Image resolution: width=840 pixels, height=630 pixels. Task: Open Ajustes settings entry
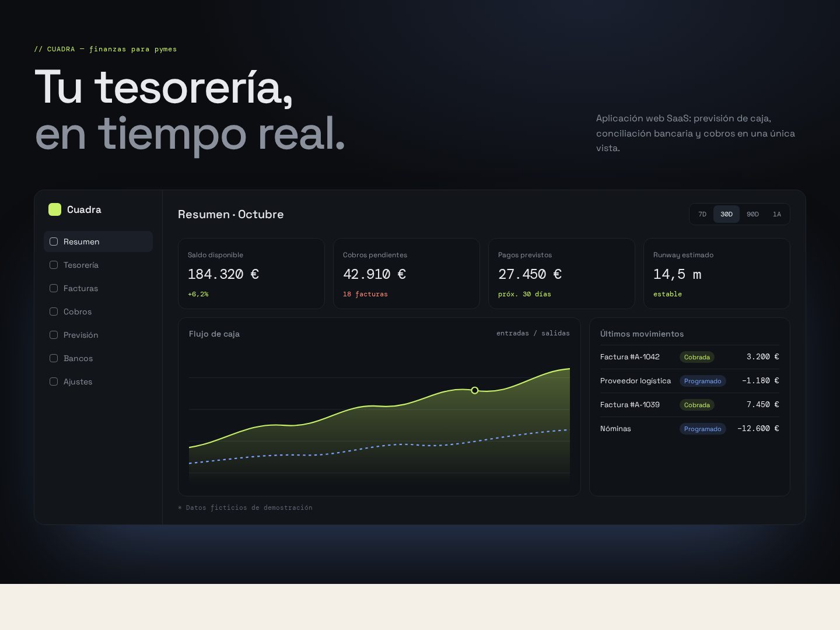98,381
